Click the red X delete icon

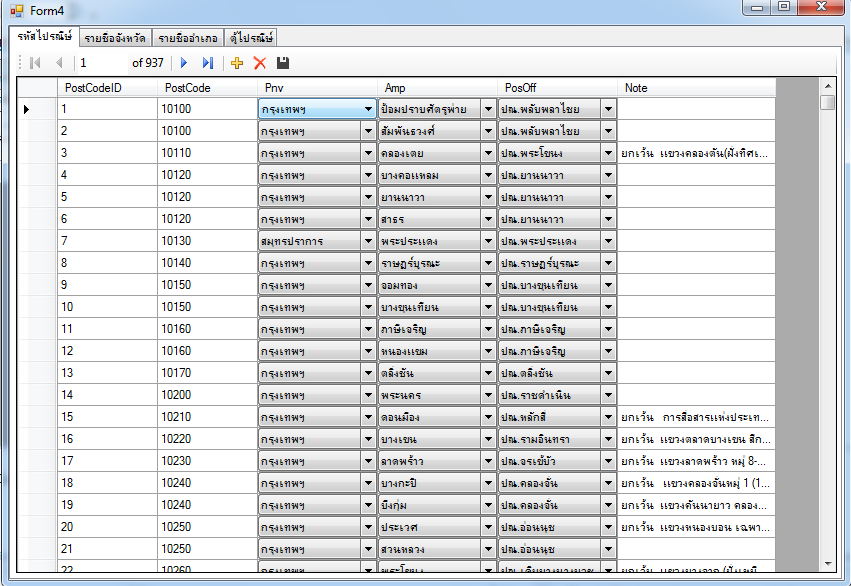(260, 63)
